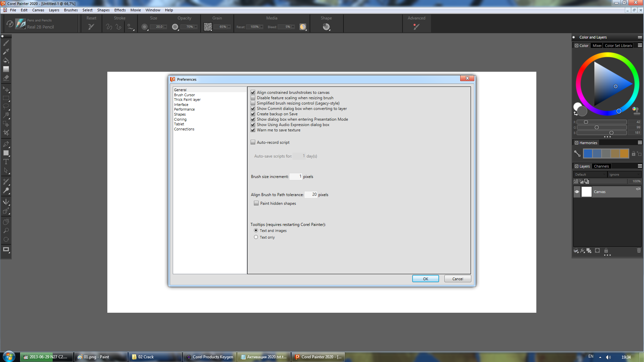Select the Eraser tool
644x362 pixels.
tap(6, 78)
